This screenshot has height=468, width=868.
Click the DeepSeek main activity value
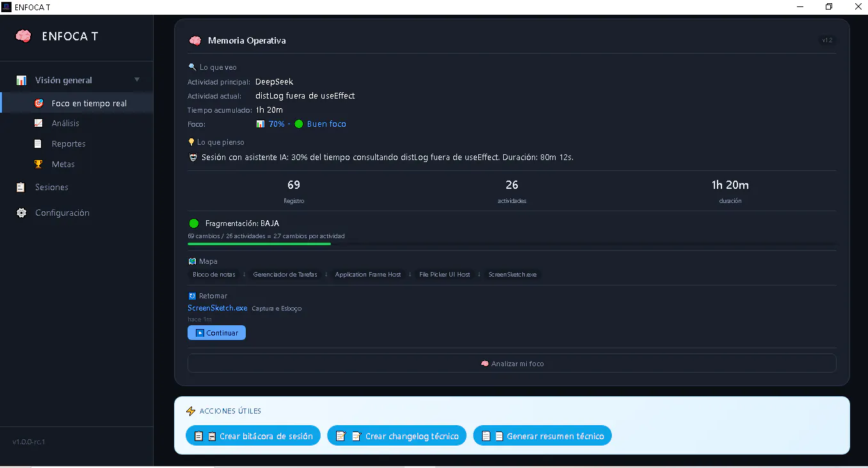[x=274, y=81]
